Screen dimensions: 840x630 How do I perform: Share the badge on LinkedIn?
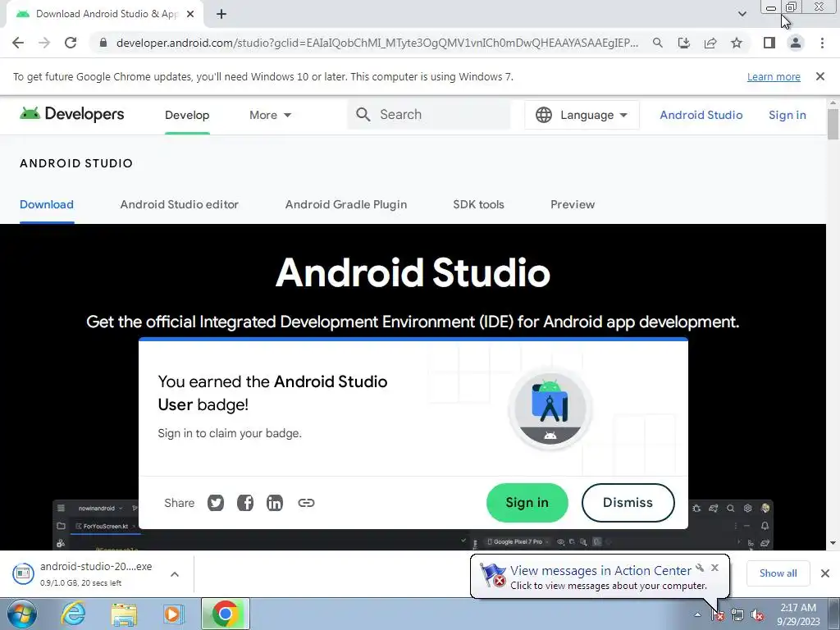tap(274, 503)
